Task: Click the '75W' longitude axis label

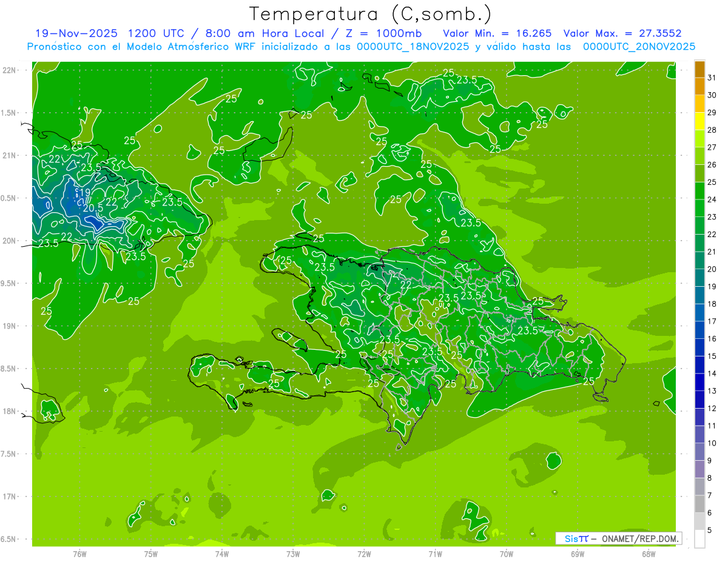Action: (151, 554)
